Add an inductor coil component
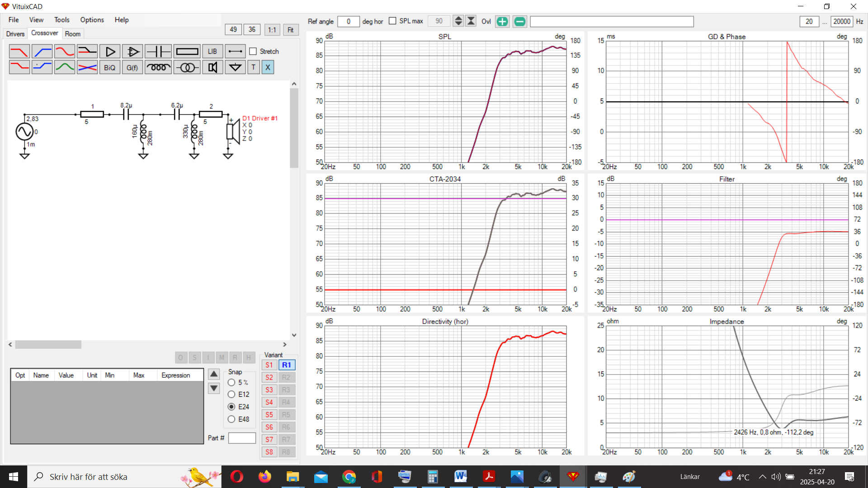 (158, 67)
